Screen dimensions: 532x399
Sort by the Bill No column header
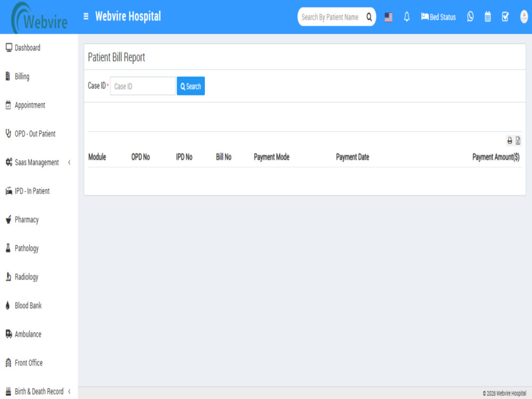223,157
